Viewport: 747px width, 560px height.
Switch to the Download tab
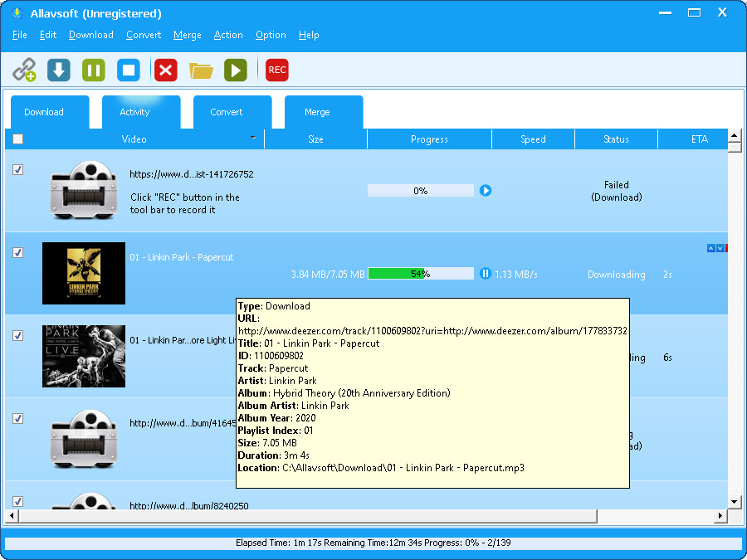click(50, 112)
